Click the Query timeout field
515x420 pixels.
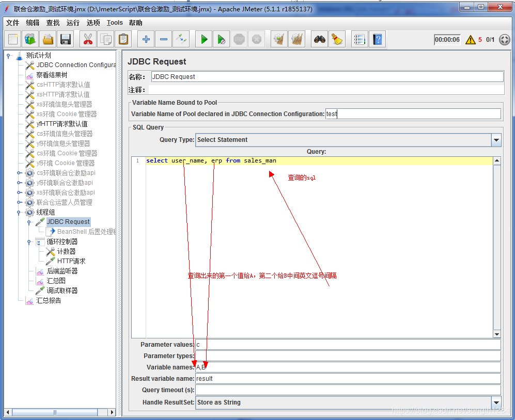(x=348, y=390)
